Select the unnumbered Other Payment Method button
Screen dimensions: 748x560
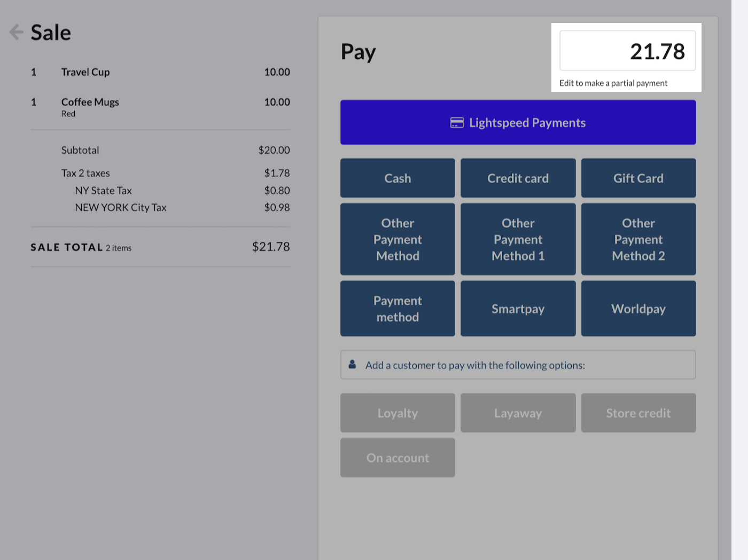click(398, 239)
